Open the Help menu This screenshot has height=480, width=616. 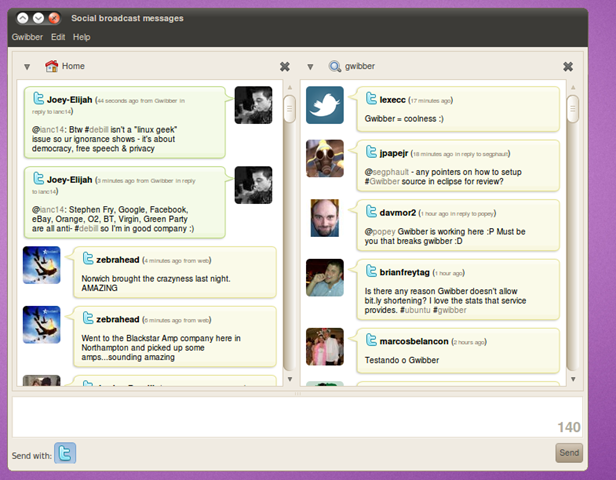click(81, 37)
